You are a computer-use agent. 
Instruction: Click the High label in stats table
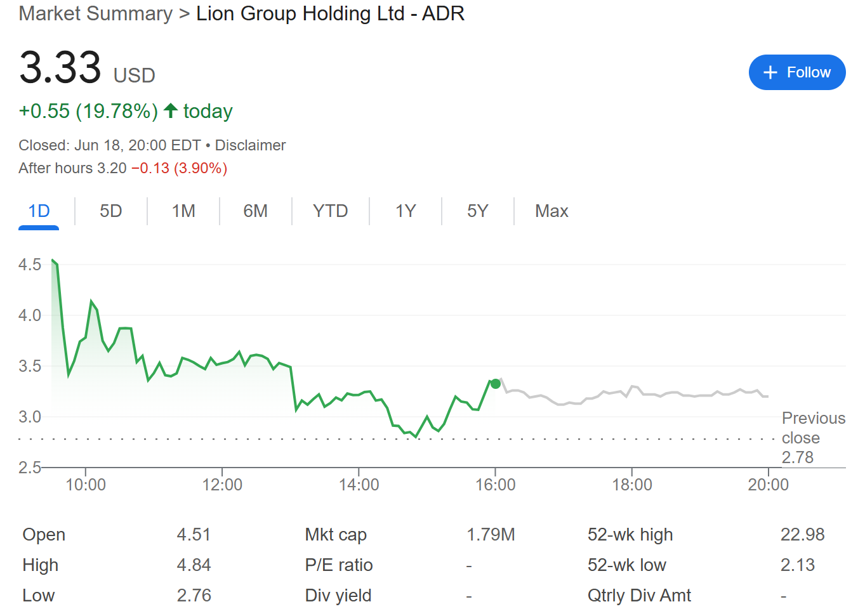[40, 565]
